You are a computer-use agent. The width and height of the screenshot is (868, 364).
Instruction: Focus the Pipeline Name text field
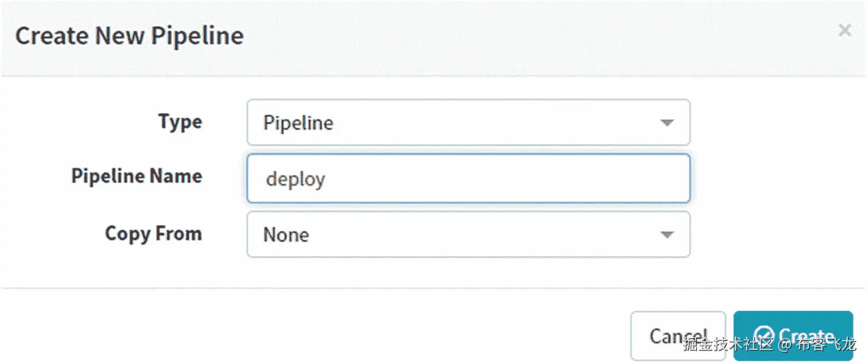pyautogui.click(x=468, y=178)
